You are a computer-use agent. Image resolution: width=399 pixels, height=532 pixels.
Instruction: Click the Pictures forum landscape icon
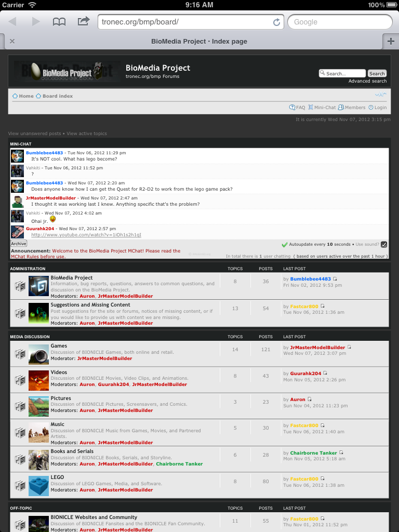[38, 406]
